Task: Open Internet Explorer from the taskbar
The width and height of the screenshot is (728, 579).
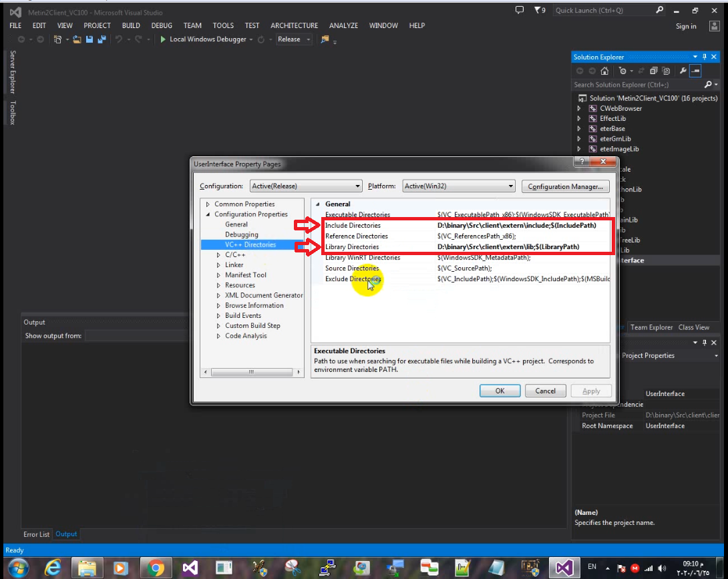Action: pos(53,568)
